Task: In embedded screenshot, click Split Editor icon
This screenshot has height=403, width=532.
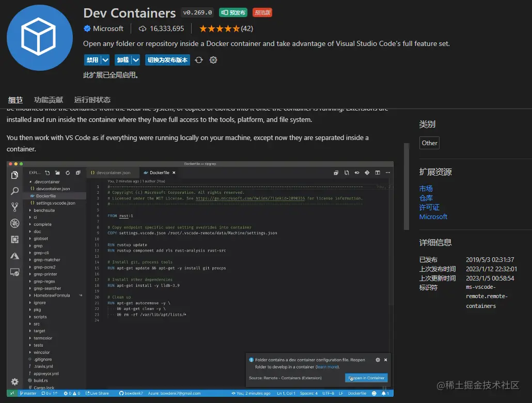Action: point(377,173)
